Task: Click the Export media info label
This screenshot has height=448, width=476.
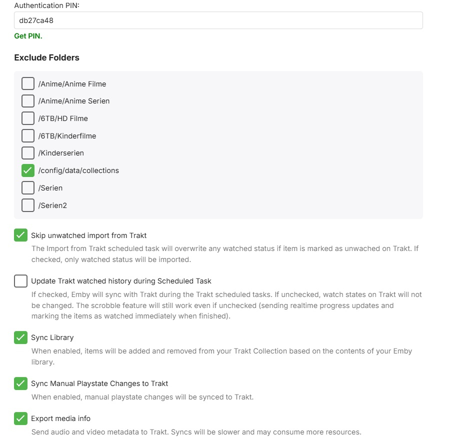Action: click(60, 418)
